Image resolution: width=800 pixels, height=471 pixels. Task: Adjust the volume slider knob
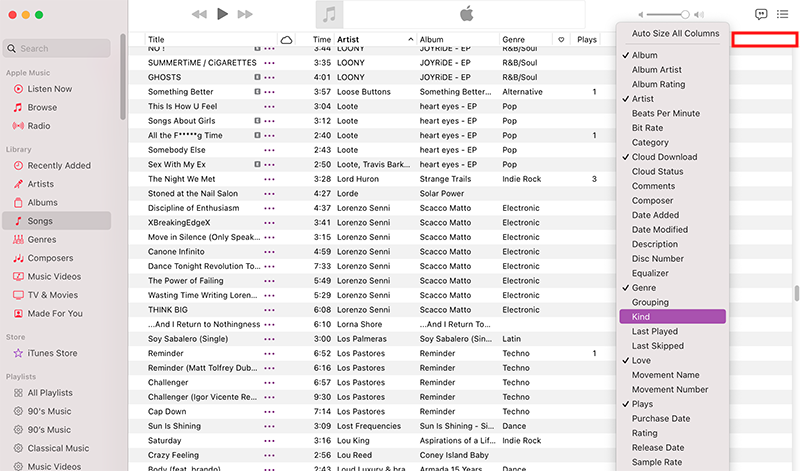click(x=685, y=15)
